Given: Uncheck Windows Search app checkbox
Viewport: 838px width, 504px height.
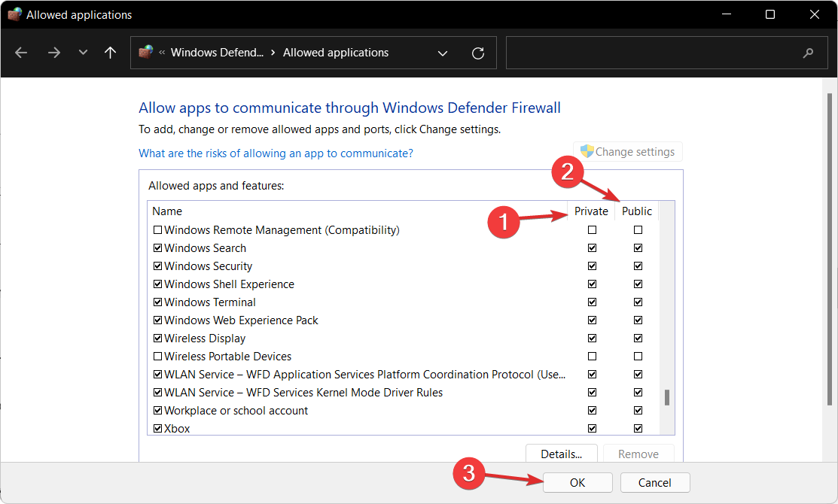Looking at the screenshot, I should click(x=157, y=247).
